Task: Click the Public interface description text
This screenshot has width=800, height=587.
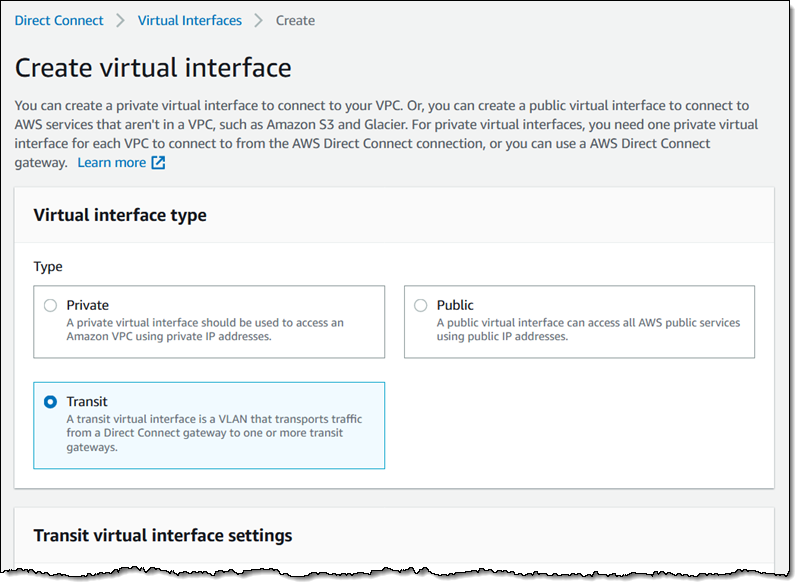Action: click(x=588, y=330)
